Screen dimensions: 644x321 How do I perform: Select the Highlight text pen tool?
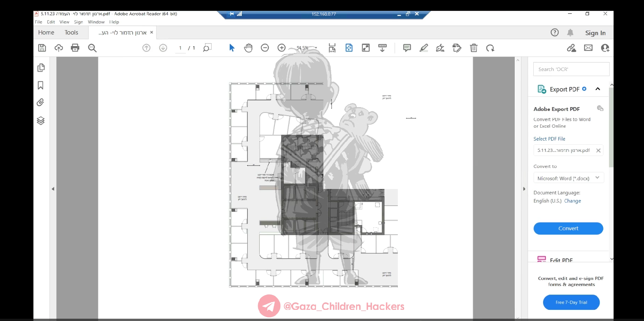(x=423, y=48)
